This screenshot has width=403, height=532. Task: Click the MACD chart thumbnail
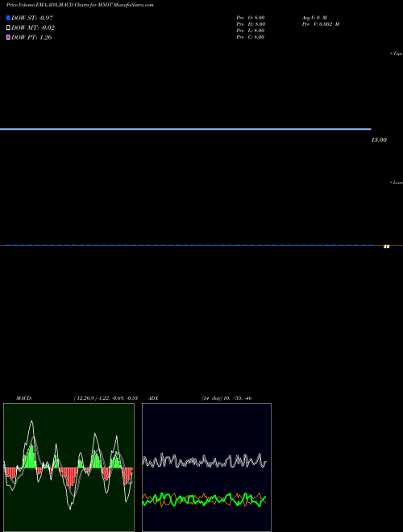tap(69, 468)
